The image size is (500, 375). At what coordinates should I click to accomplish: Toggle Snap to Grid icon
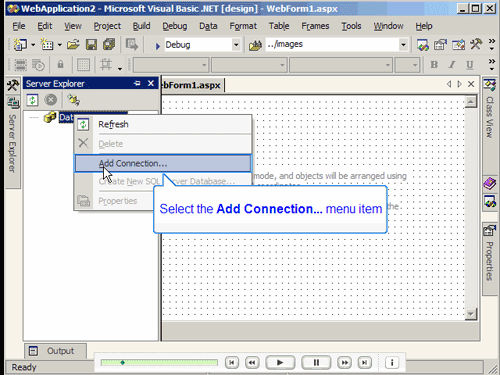click(x=106, y=64)
